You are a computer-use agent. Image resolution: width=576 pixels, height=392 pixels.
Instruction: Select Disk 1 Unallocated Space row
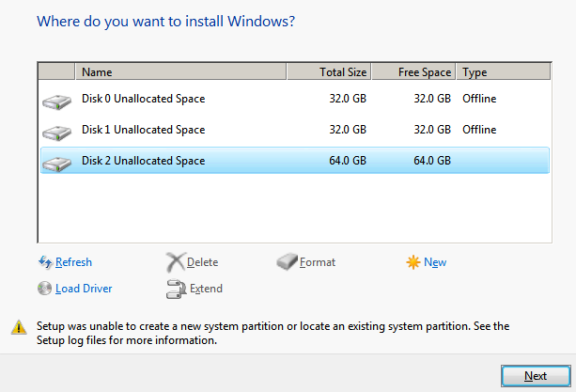coord(295,130)
